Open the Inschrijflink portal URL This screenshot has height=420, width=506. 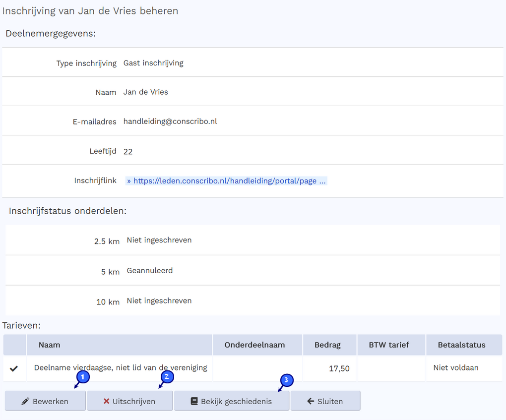pyautogui.click(x=226, y=181)
